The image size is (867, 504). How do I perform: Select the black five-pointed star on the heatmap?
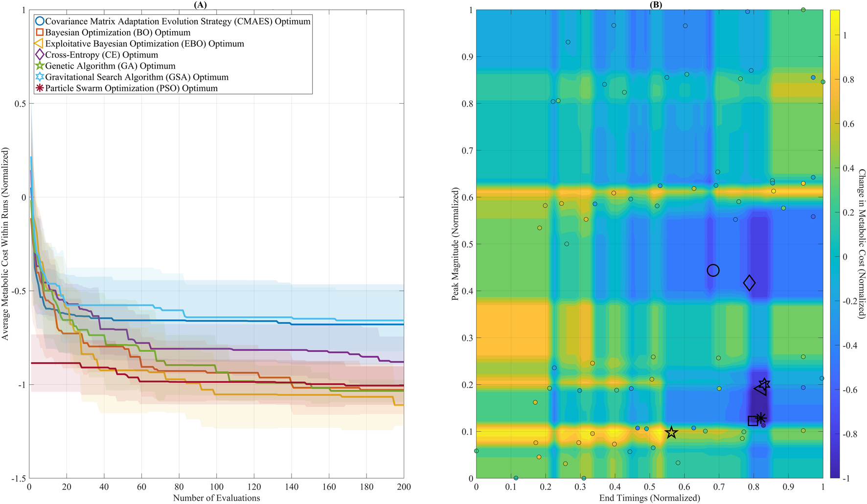tap(671, 432)
